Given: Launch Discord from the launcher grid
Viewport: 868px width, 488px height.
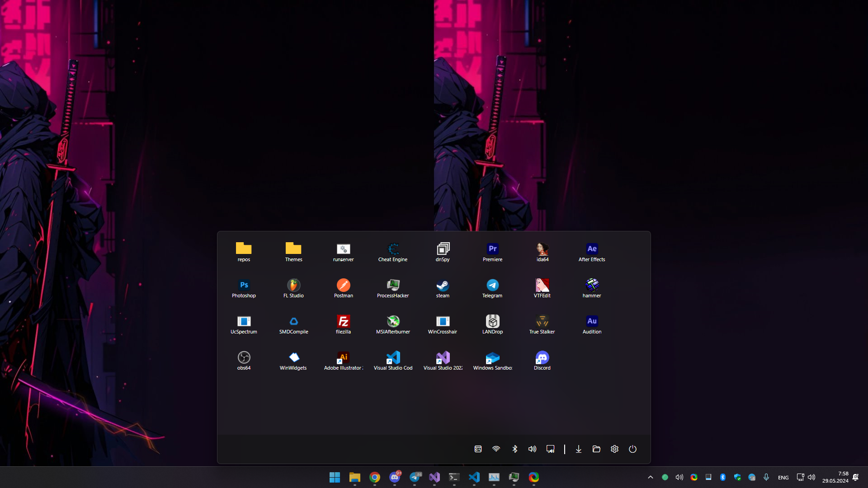Looking at the screenshot, I should [x=542, y=361].
